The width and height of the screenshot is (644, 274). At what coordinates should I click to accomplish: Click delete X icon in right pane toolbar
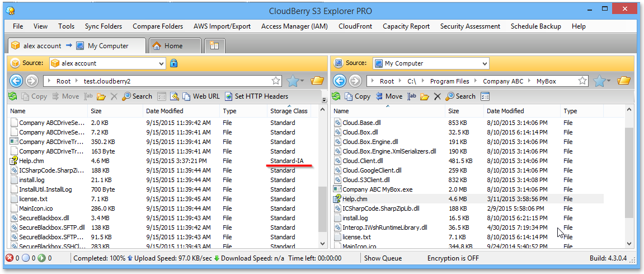(x=438, y=97)
